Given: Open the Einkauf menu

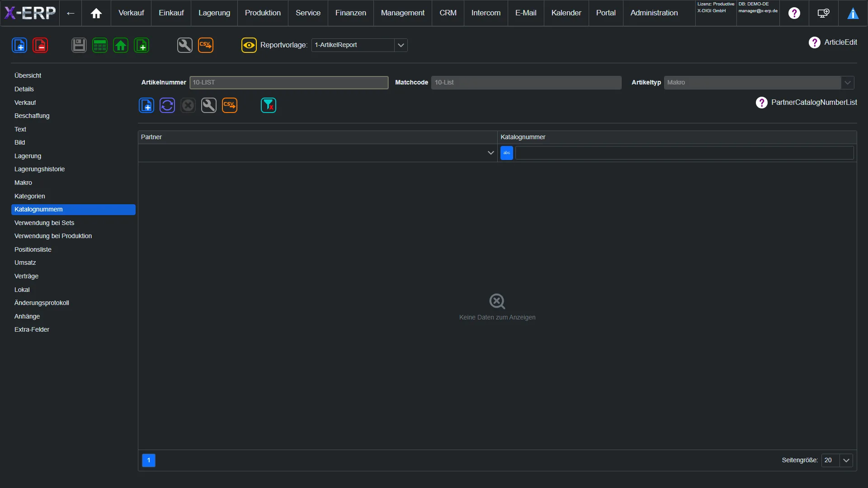Looking at the screenshot, I should (171, 13).
